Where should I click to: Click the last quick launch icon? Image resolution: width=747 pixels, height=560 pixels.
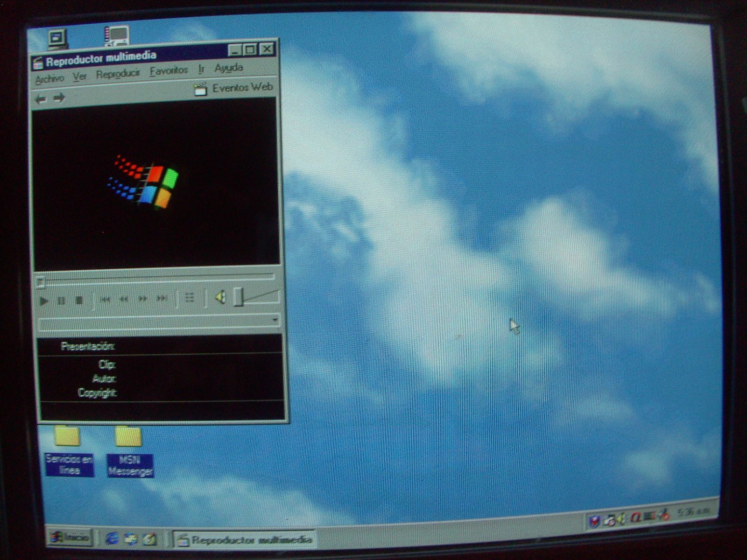click(149, 539)
